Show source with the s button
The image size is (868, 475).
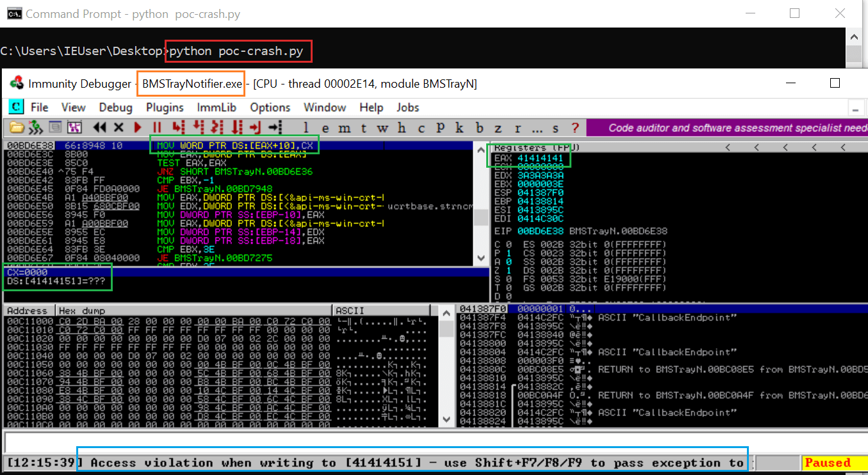point(555,128)
